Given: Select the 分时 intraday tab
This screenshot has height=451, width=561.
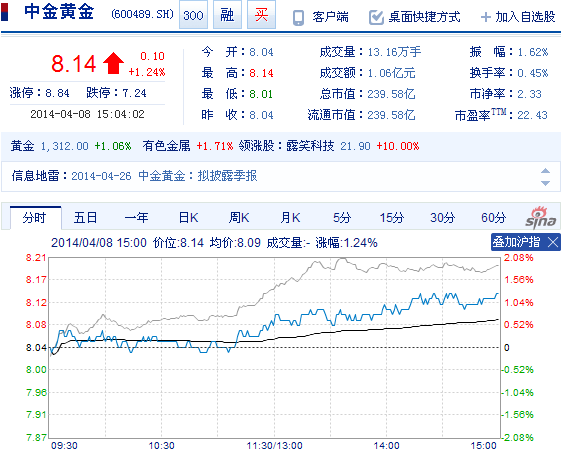Looking at the screenshot, I should [x=35, y=217].
